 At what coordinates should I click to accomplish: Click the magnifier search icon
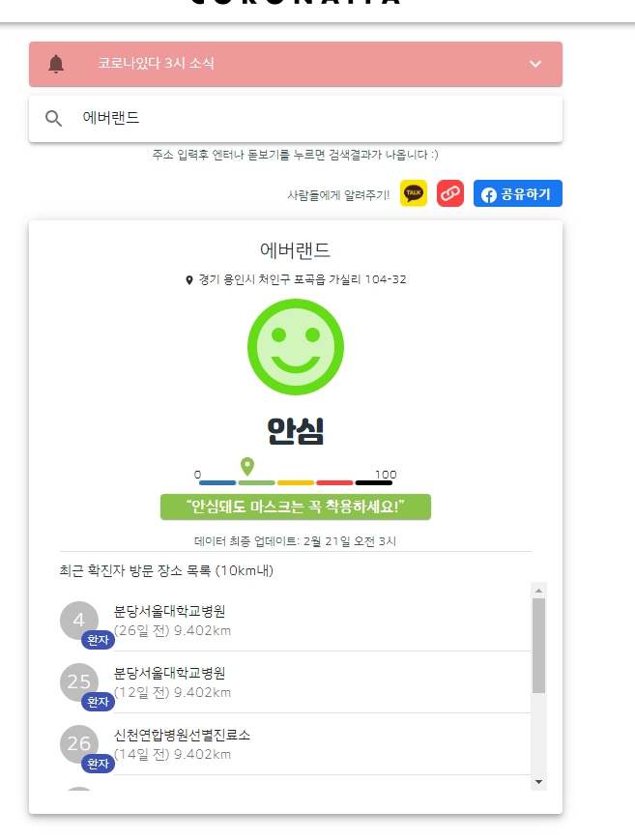tap(53, 118)
